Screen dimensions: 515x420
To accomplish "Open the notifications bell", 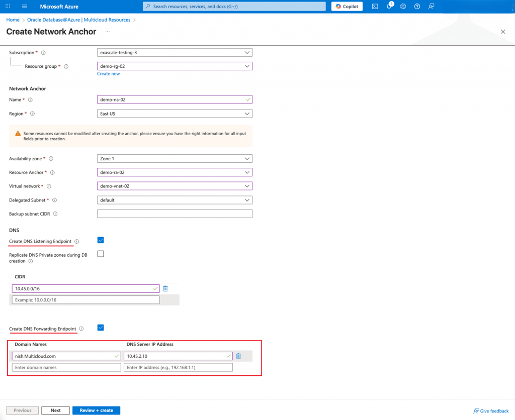I will (389, 7).
